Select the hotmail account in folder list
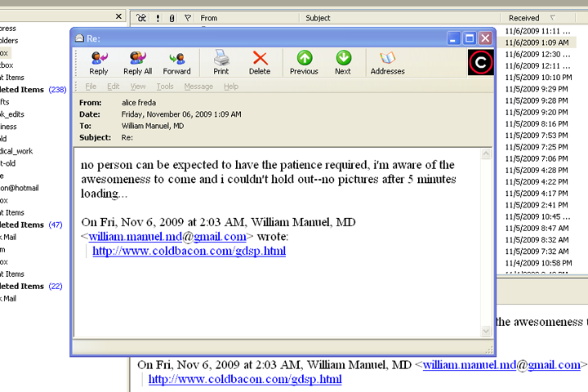Viewport: 588px width, 392px height. pyautogui.click(x=20, y=188)
